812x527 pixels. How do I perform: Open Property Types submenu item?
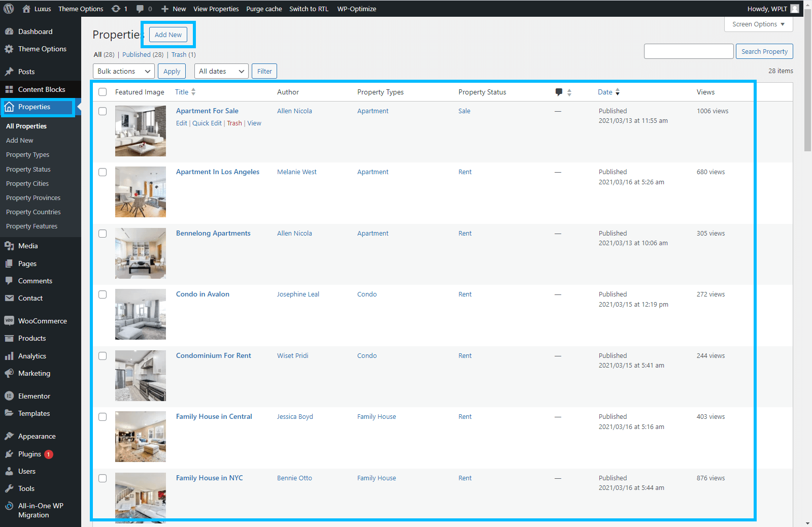pos(27,155)
